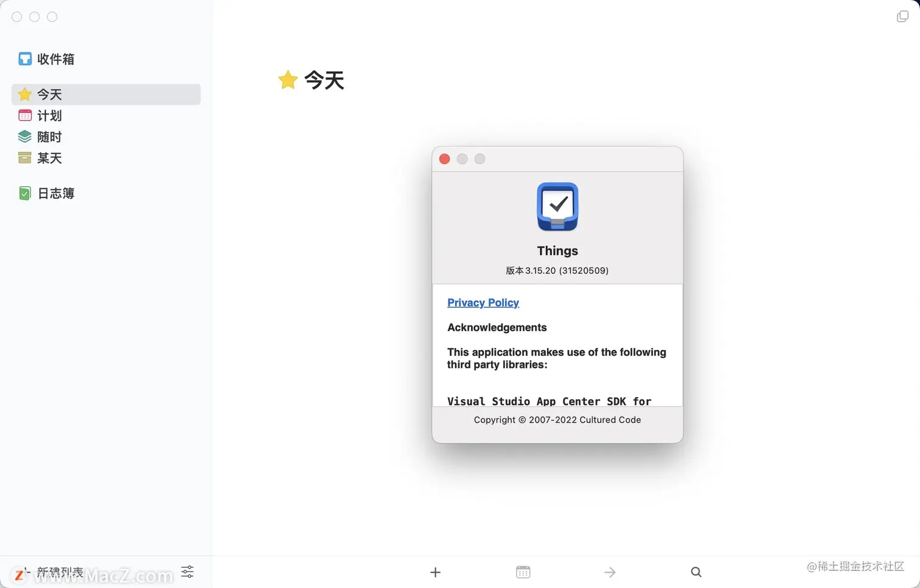Click the 今天 heading title
The image size is (920, 588).
(324, 80)
